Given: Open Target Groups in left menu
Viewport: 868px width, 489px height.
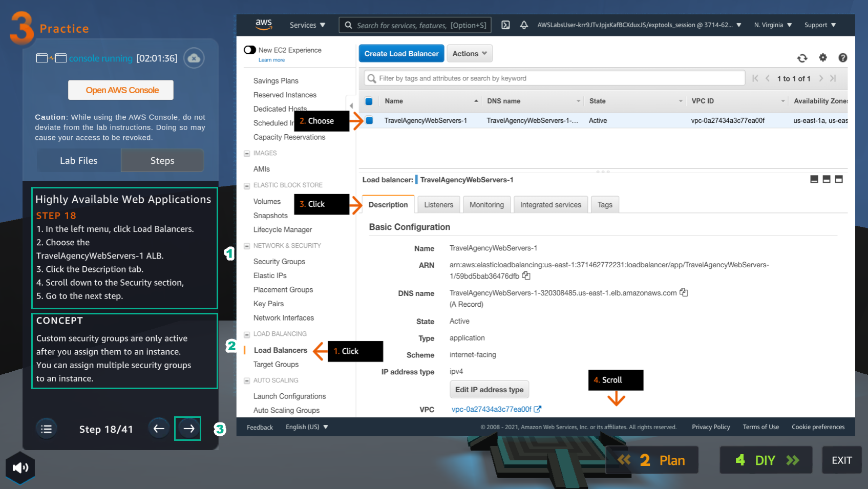Looking at the screenshot, I should point(276,365).
